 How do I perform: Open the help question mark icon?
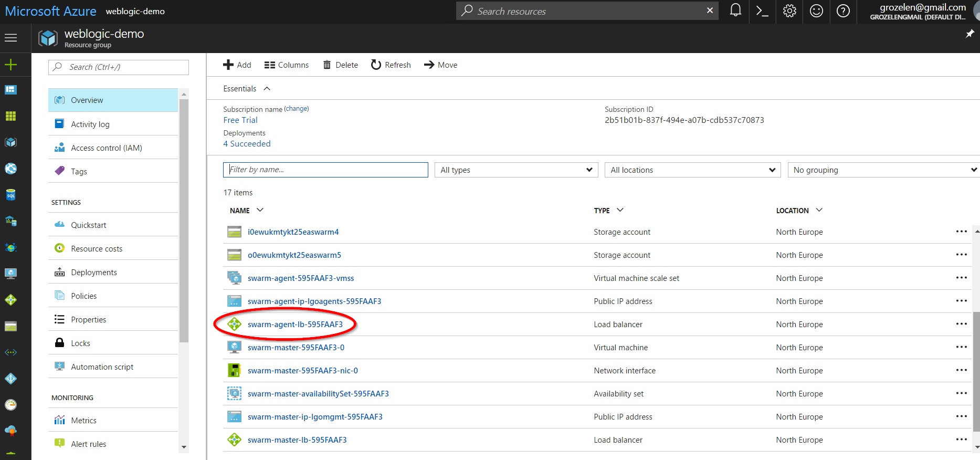(843, 11)
